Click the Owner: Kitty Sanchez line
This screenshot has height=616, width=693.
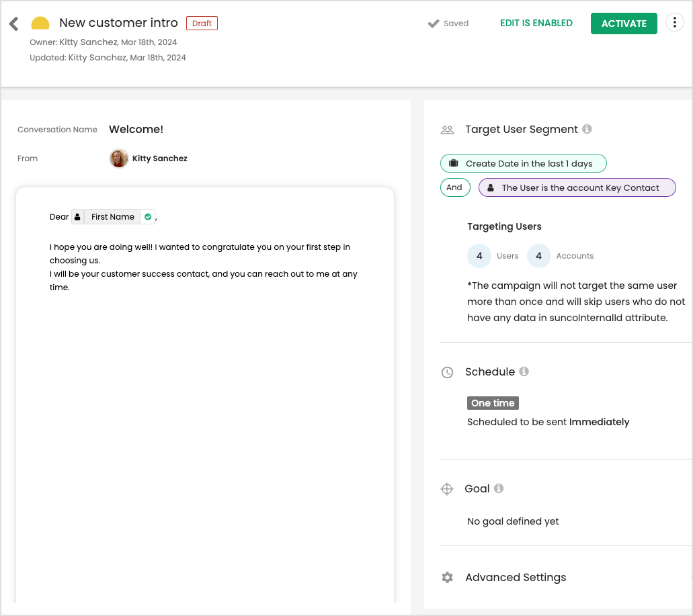pyautogui.click(x=103, y=42)
